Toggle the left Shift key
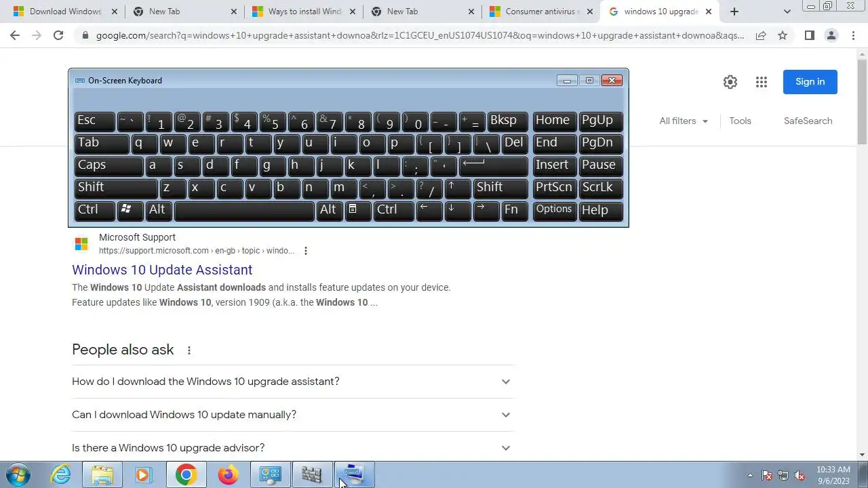Image resolution: width=868 pixels, height=488 pixels. pos(116,188)
